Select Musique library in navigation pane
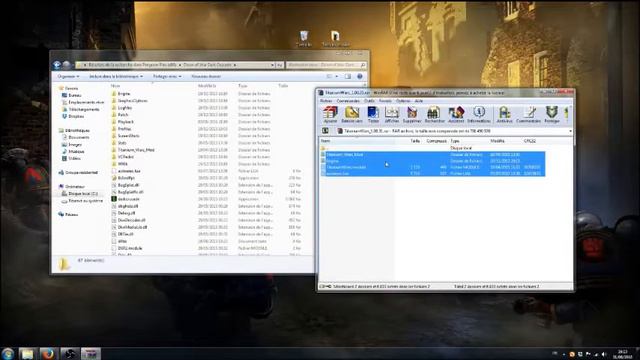Screen dimensions: 640x360 (73, 151)
